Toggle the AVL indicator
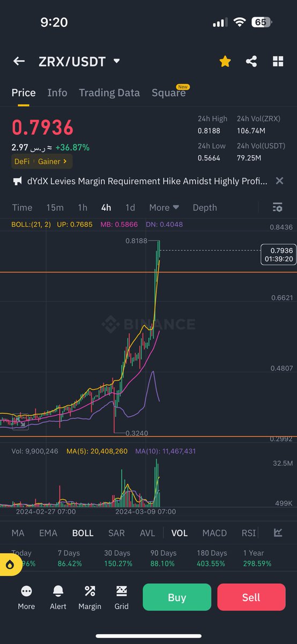This screenshot has height=644, width=297. point(147,533)
